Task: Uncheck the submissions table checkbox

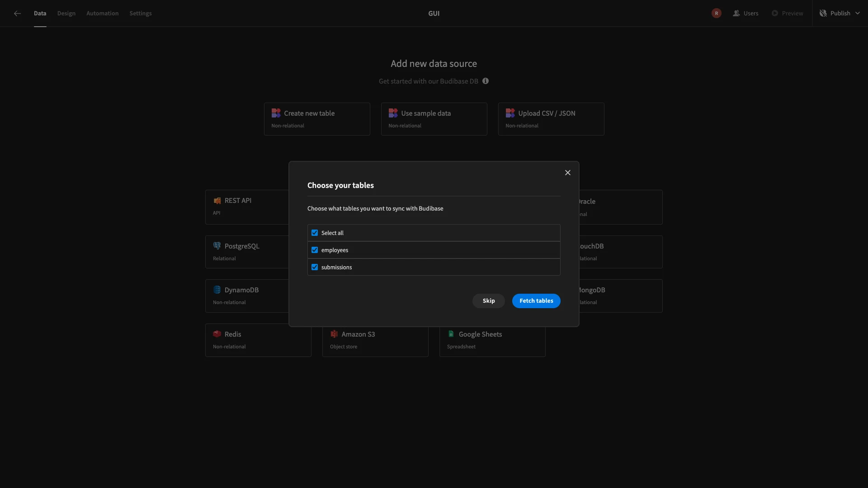Action: pos(315,267)
